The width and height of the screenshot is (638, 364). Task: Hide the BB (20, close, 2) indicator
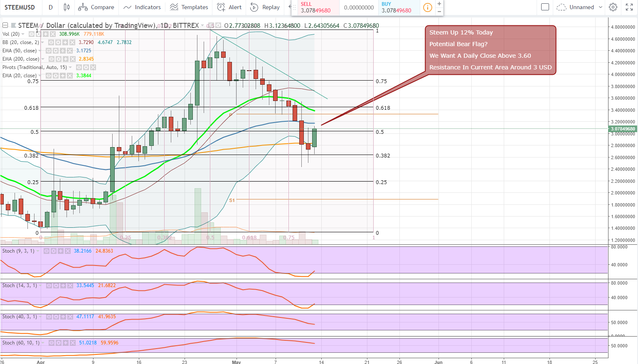51,42
